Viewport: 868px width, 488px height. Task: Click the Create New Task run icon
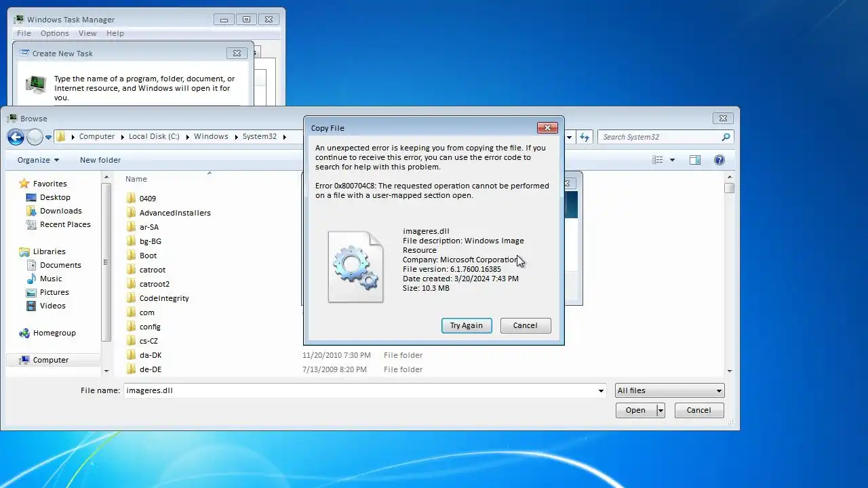click(36, 84)
